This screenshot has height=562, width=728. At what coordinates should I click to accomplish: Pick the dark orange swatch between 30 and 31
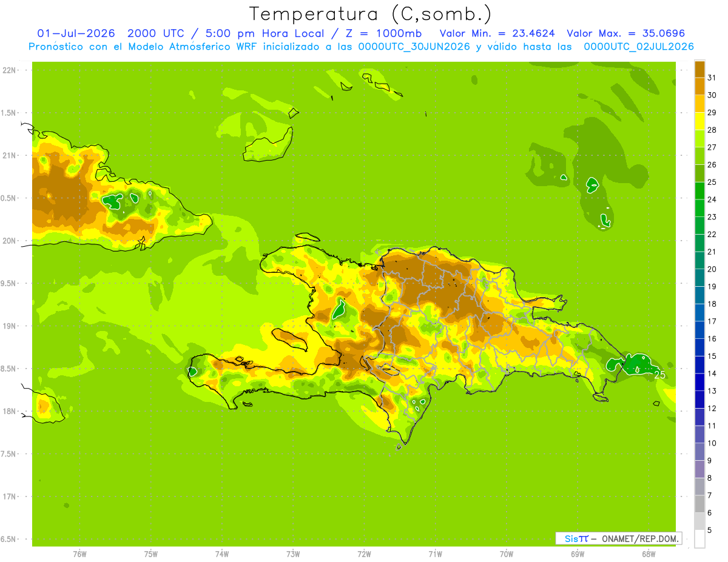coord(699,86)
